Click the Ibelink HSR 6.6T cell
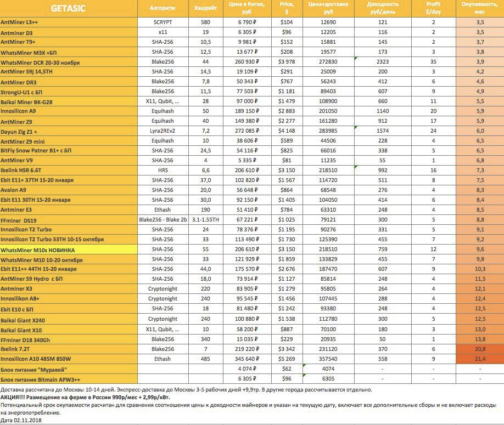 (69, 171)
